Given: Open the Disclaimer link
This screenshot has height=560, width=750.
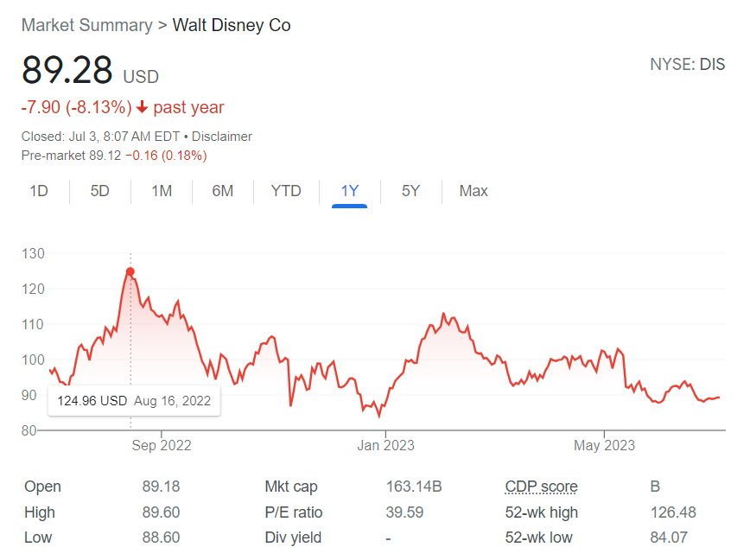Looking at the screenshot, I should click(222, 137).
